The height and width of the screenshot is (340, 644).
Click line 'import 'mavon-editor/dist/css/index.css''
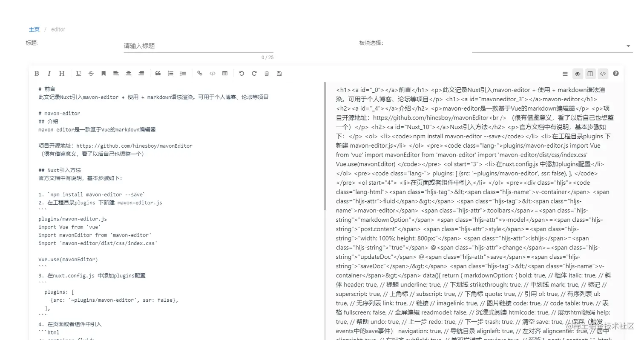98,243
